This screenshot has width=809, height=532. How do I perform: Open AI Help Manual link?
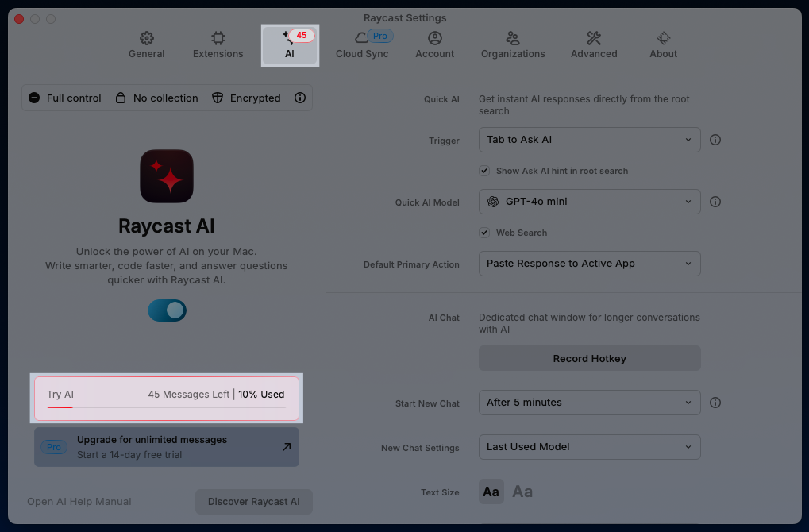point(79,501)
